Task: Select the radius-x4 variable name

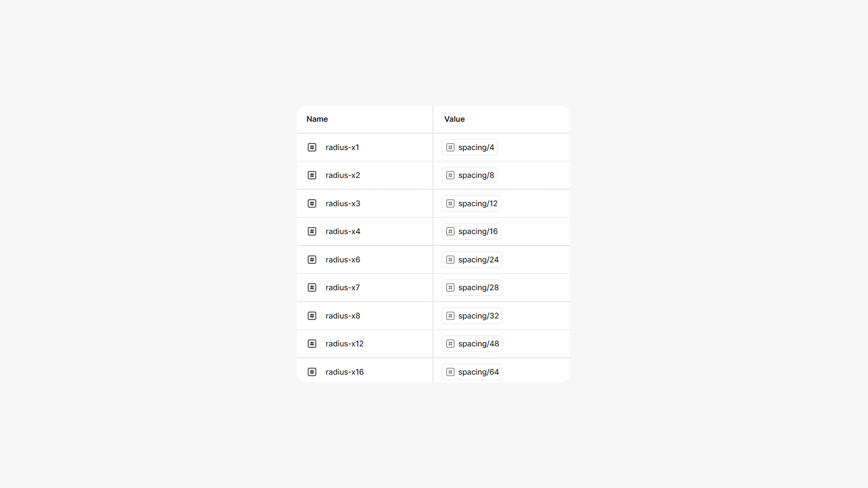Action: (343, 231)
